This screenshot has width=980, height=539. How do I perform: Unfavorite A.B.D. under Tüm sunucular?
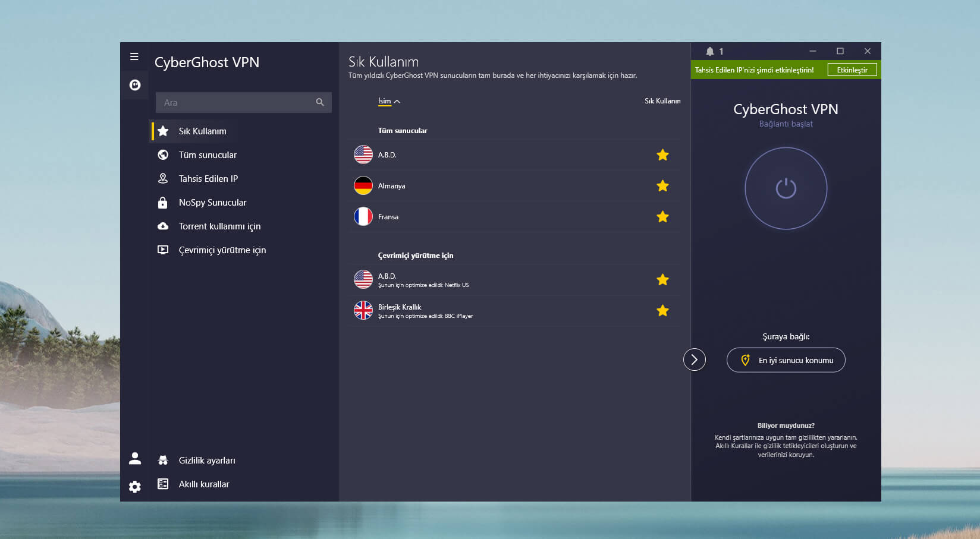[x=662, y=155]
